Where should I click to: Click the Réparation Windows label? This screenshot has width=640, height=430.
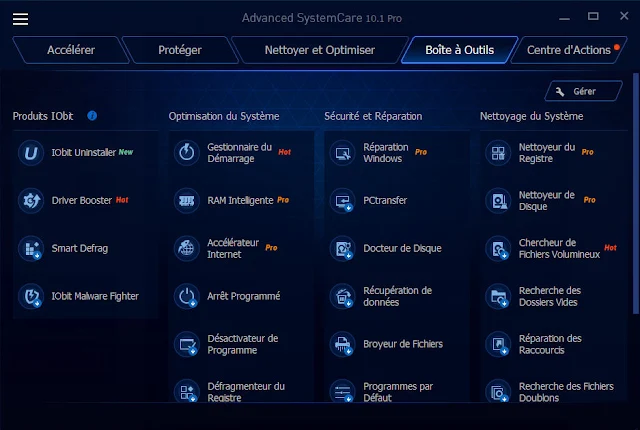(x=386, y=153)
